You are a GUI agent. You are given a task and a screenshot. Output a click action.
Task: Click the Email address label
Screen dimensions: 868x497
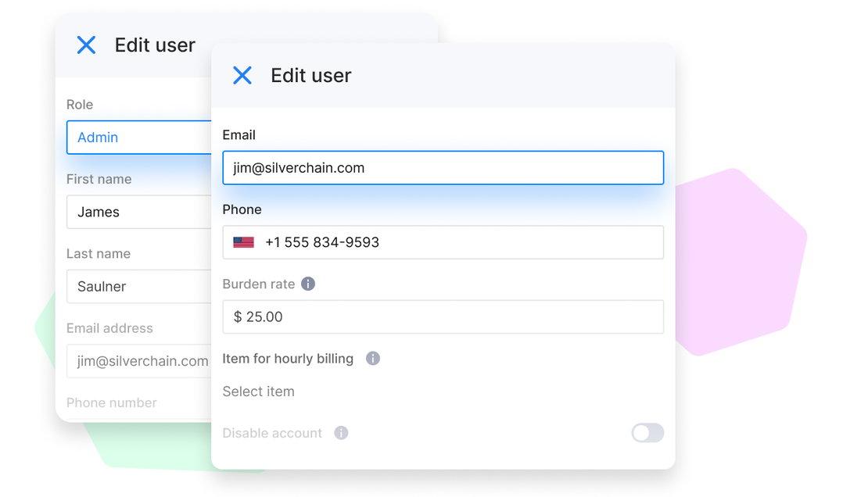[109, 328]
